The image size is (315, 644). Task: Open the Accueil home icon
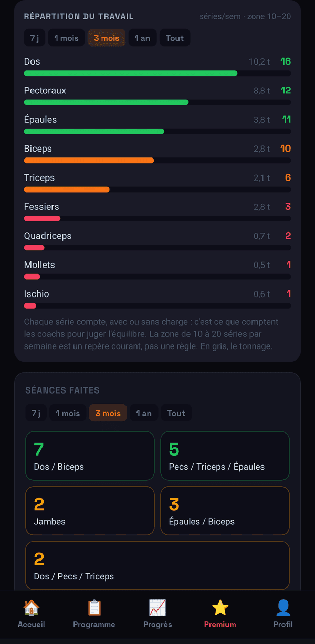tap(31, 608)
